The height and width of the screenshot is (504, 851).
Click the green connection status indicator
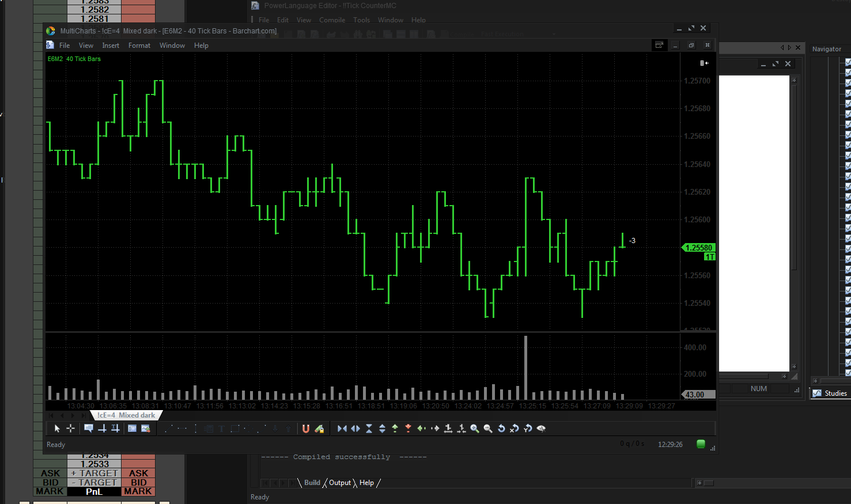pos(701,444)
